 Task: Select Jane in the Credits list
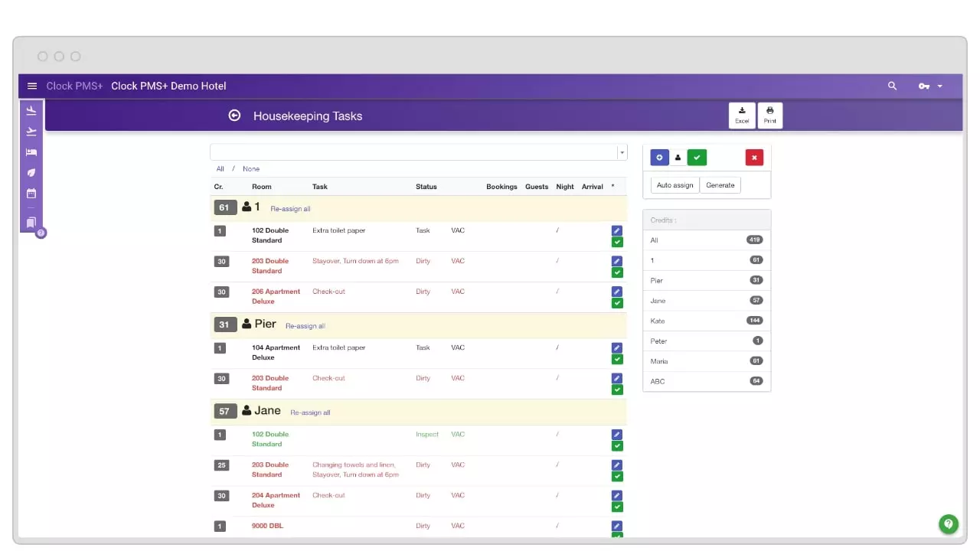pyautogui.click(x=707, y=301)
